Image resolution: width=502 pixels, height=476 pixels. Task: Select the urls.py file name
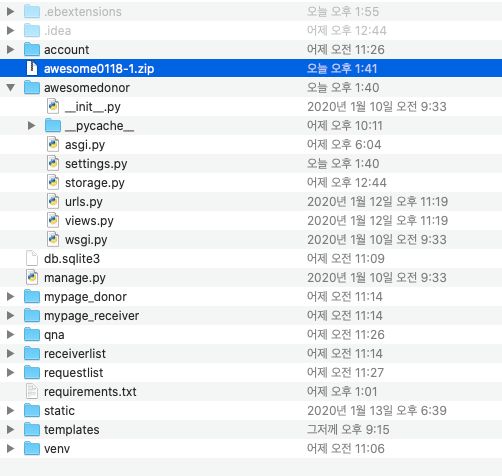(x=84, y=202)
